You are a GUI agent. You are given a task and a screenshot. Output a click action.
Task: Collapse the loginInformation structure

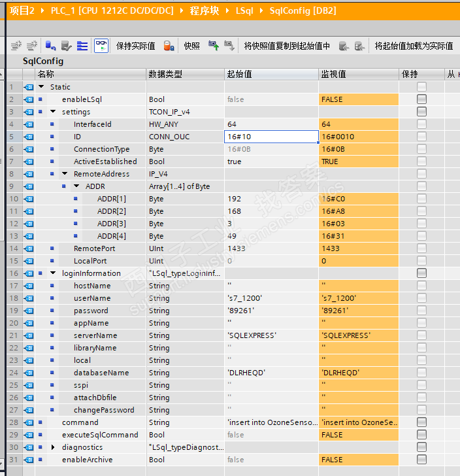pyautogui.click(x=54, y=273)
